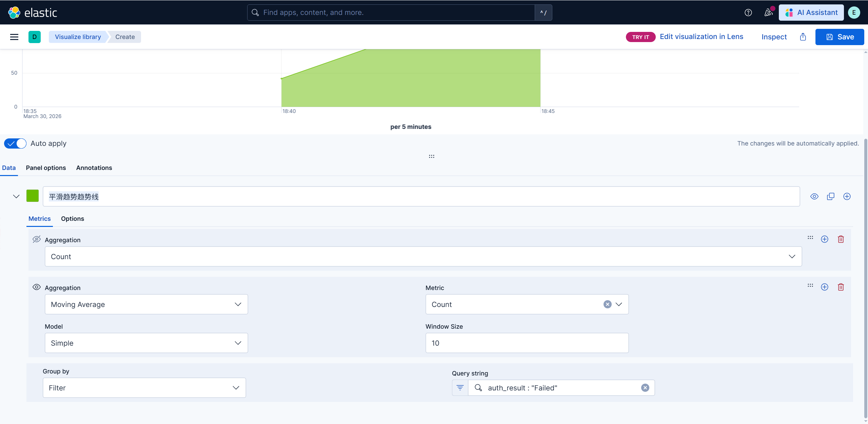Expand the Group by Filter dropdown

pyautogui.click(x=144, y=388)
